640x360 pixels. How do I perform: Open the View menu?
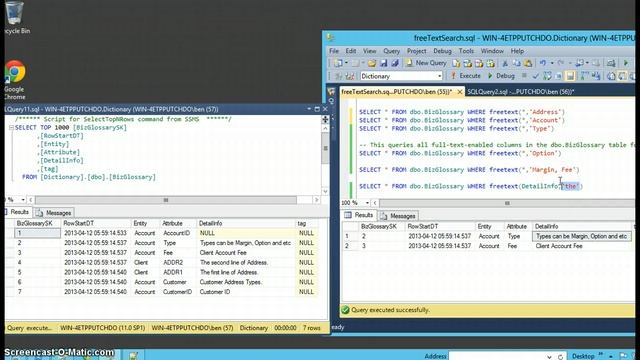(x=369, y=51)
